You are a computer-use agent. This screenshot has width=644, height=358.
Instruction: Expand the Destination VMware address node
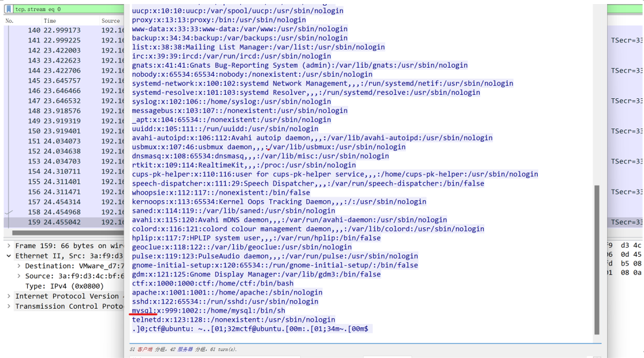18,266
